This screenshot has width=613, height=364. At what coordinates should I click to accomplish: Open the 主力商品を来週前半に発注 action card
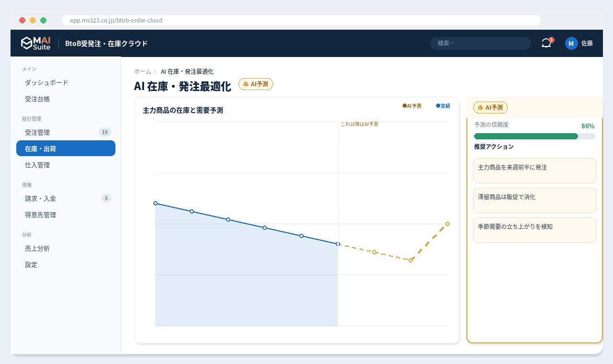tap(534, 171)
